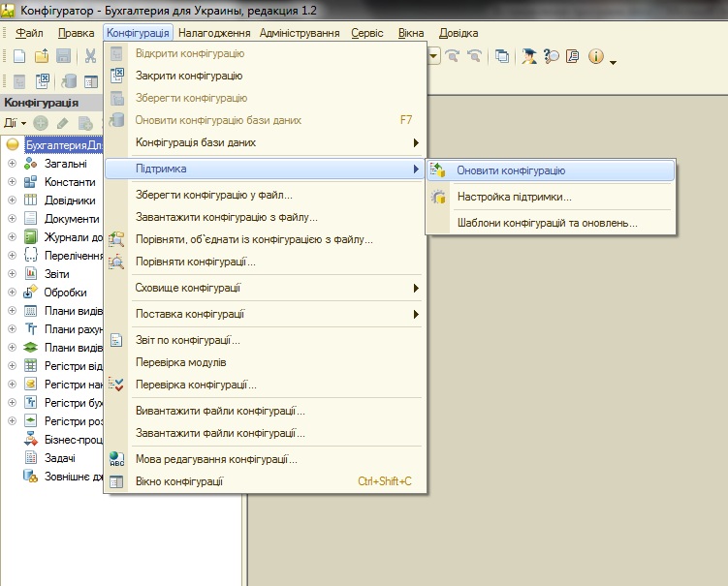Open the Дії dropdown in configuration panel
728x586 pixels.
[x=15, y=123]
